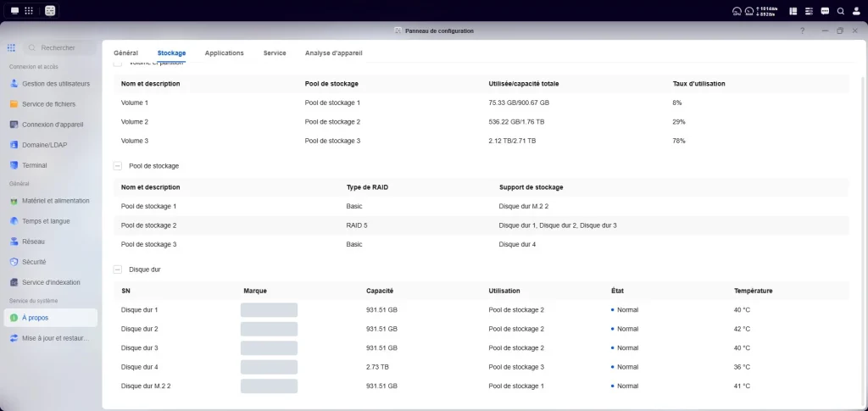This screenshot has height=411, width=868.
Task: Open Terminal settings
Action: coord(50,165)
